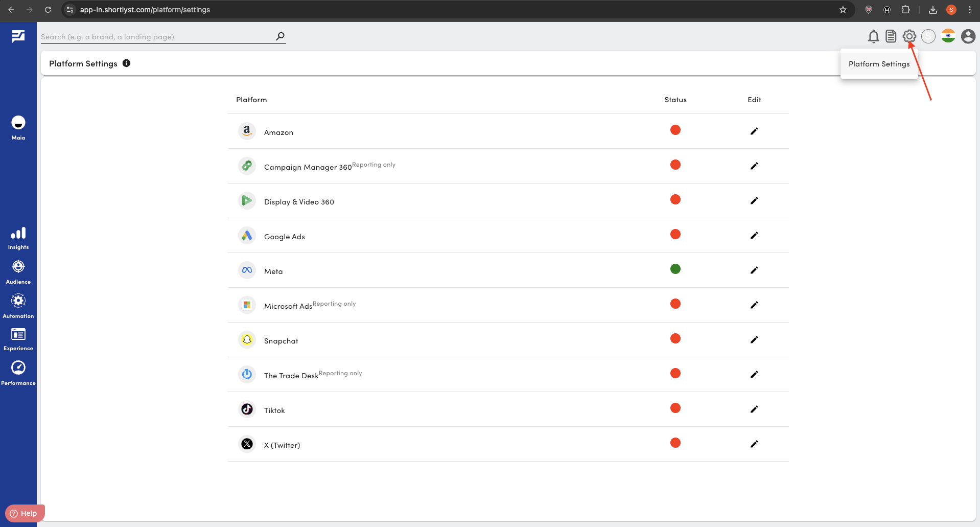Click the Shortlyst logo at top left

18,36
